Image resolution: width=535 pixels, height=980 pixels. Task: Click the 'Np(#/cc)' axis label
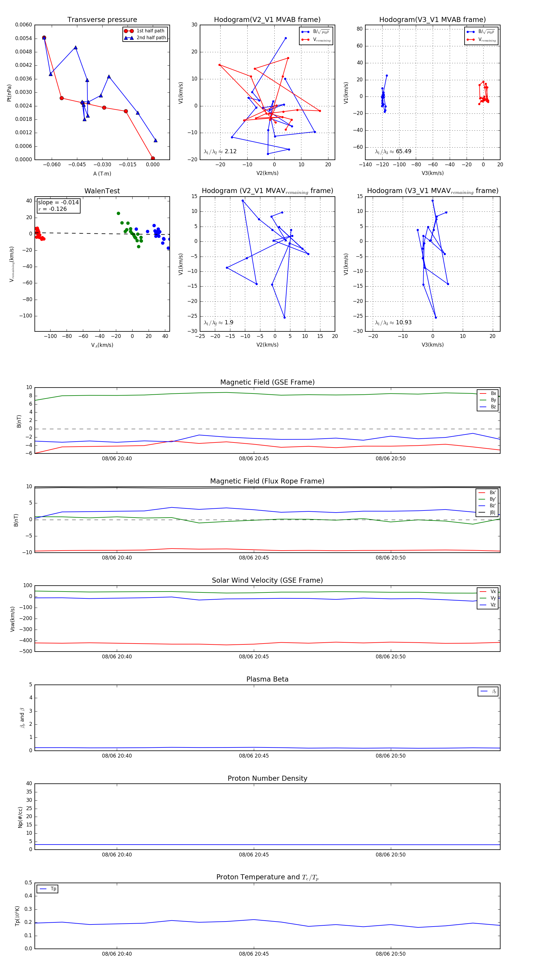[20, 817]
